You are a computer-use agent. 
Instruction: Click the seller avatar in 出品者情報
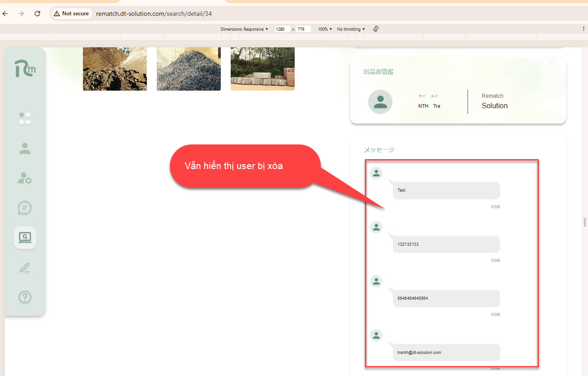click(380, 102)
